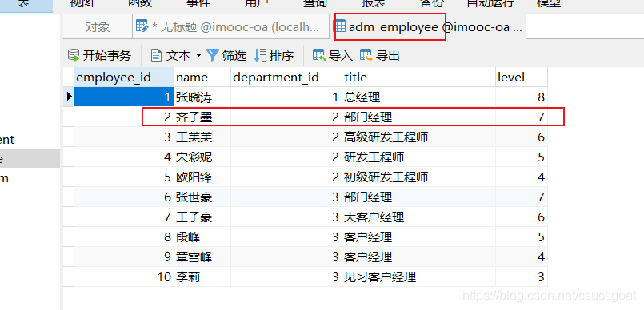Viewport: 644px width, 310px height.
Task: Click the current-row arrow marker beside 张晓涛
Action: click(x=69, y=97)
